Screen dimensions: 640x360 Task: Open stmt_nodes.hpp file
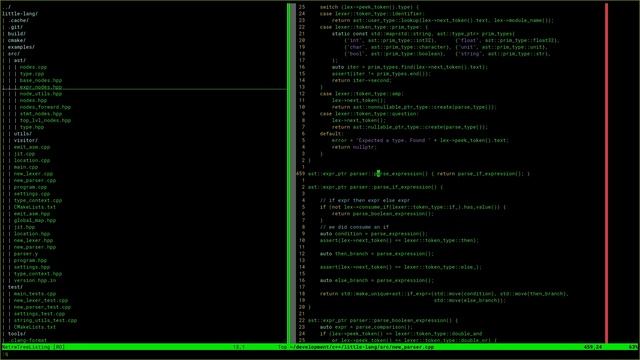(41, 114)
